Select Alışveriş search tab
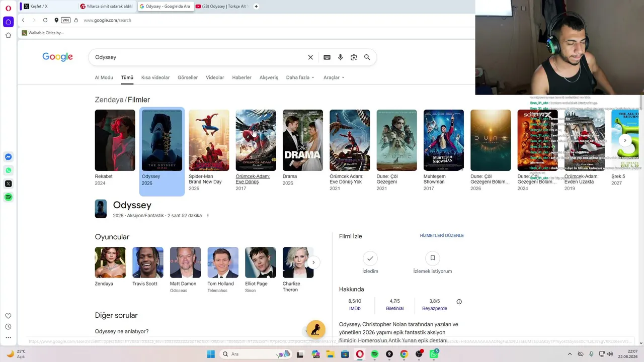 tap(269, 77)
